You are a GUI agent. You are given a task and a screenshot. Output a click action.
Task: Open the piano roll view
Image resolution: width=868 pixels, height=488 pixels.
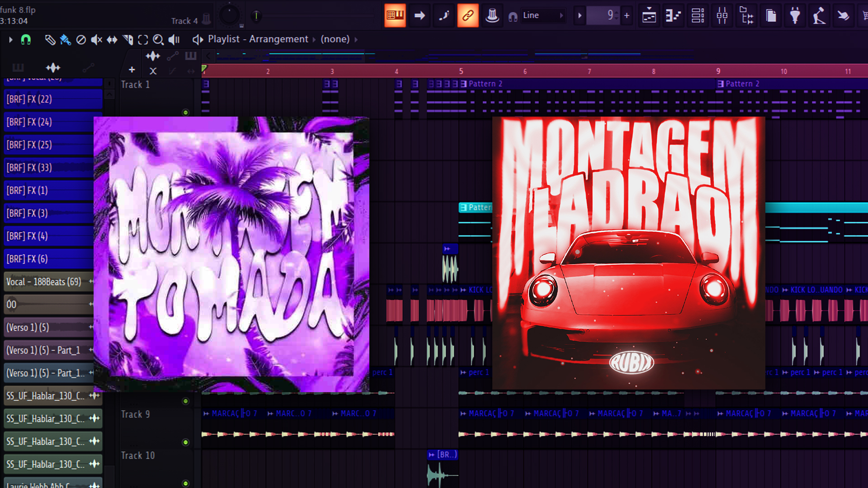click(x=673, y=16)
